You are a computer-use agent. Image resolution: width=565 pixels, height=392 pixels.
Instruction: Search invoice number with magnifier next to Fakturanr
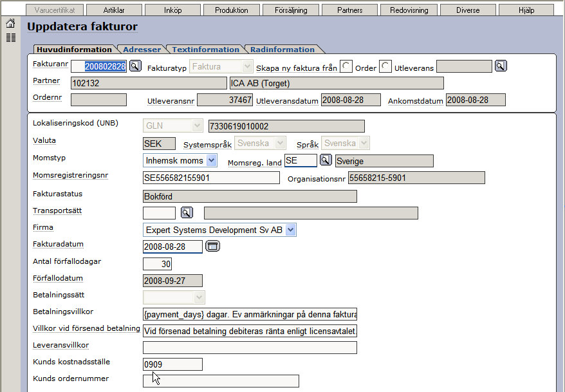[x=135, y=66]
